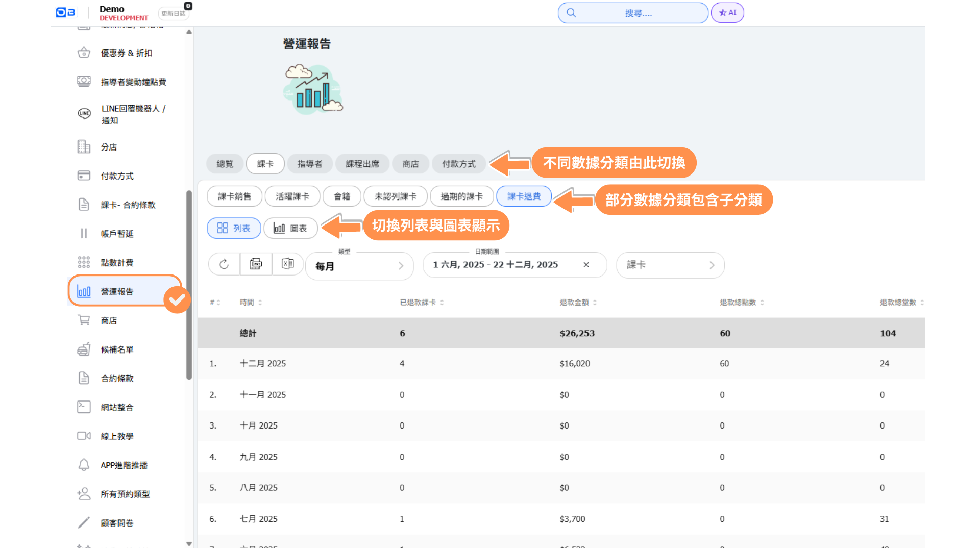The height and width of the screenshot is (551, 980).
Task: Open APP進階推播 bell icon
Action: pos(84,465)
